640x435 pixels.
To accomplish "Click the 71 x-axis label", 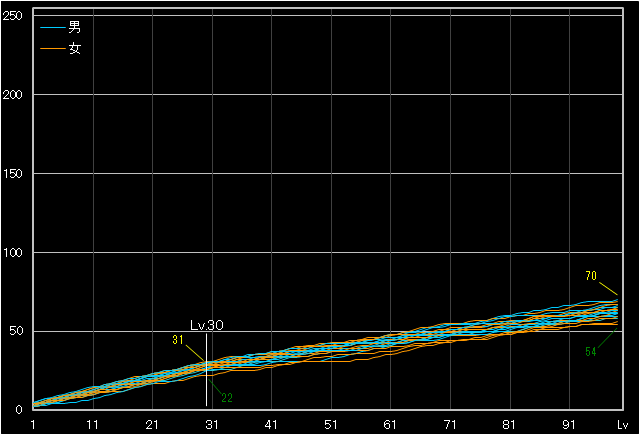I will [x=450, y=425].
